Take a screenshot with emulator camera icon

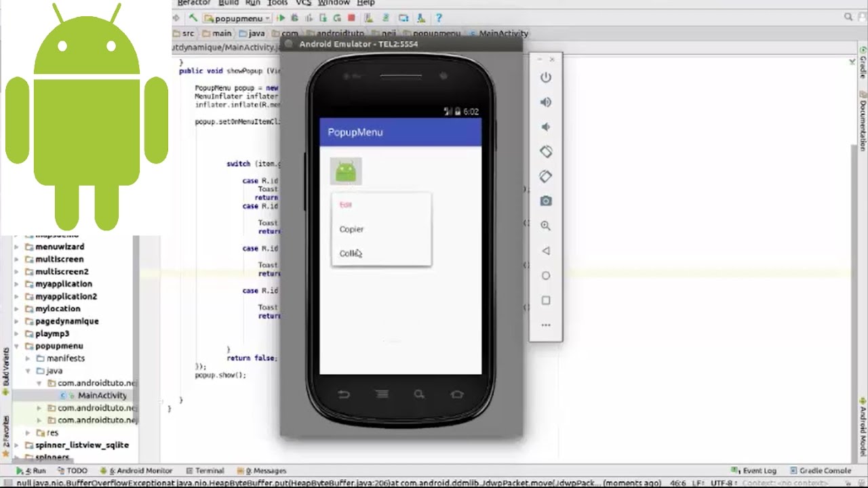pos(546,201)
